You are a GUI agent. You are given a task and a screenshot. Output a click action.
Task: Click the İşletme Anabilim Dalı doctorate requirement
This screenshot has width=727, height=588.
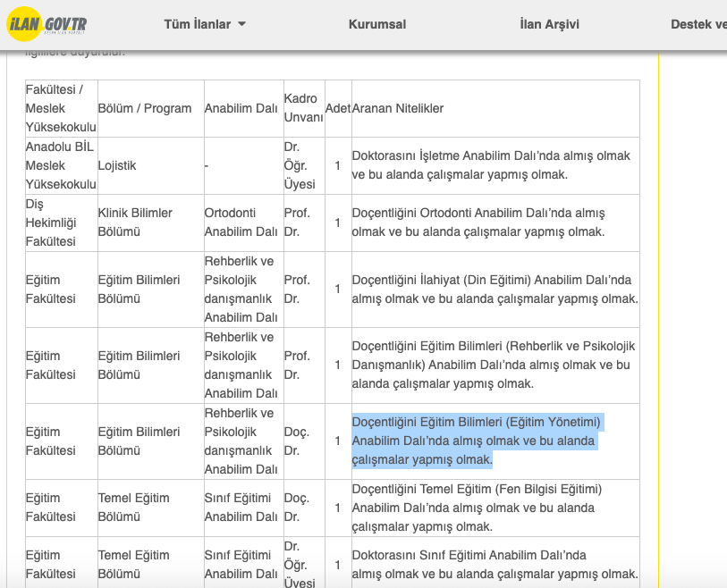point(491,165)
